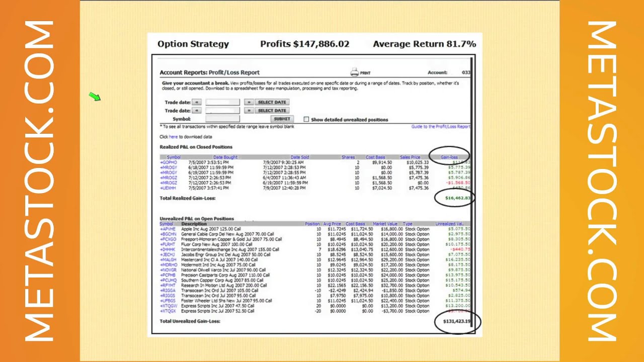Screen dimensions: 644x362
Task: Expand the +BGCHN General Cable position
Action: (x=168, y=234)
